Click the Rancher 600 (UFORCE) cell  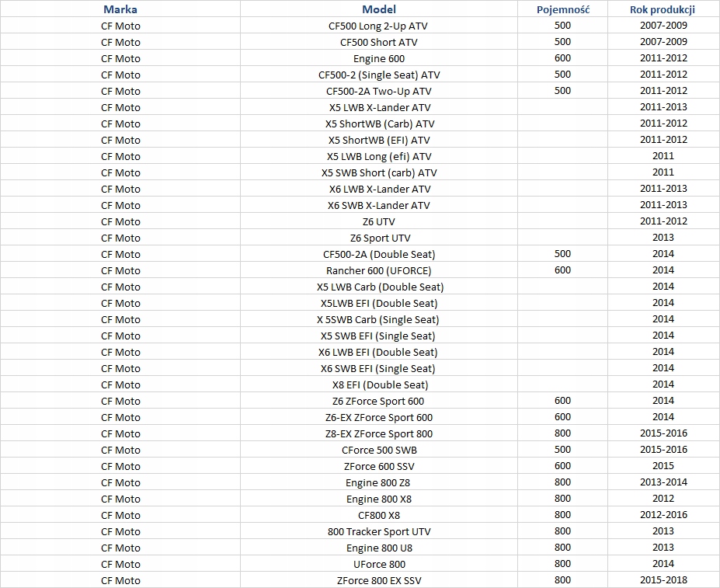pos(378,270)
